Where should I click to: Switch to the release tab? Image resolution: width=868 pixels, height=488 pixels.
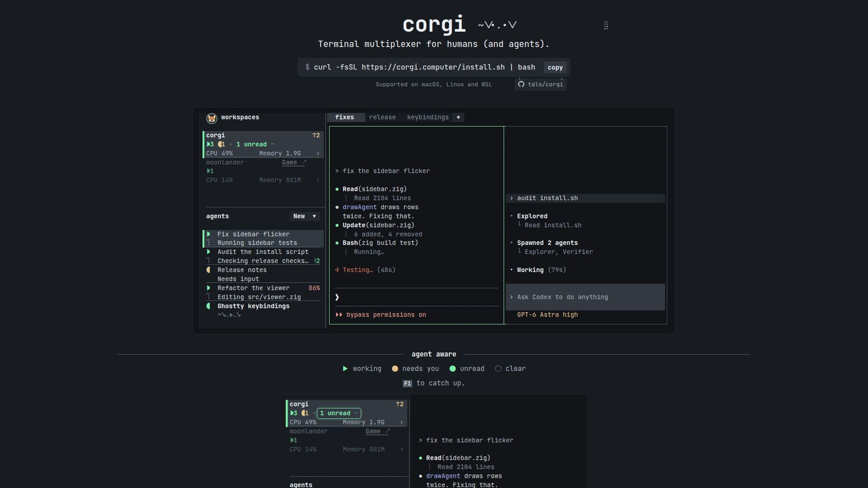(x=382, y=117)
